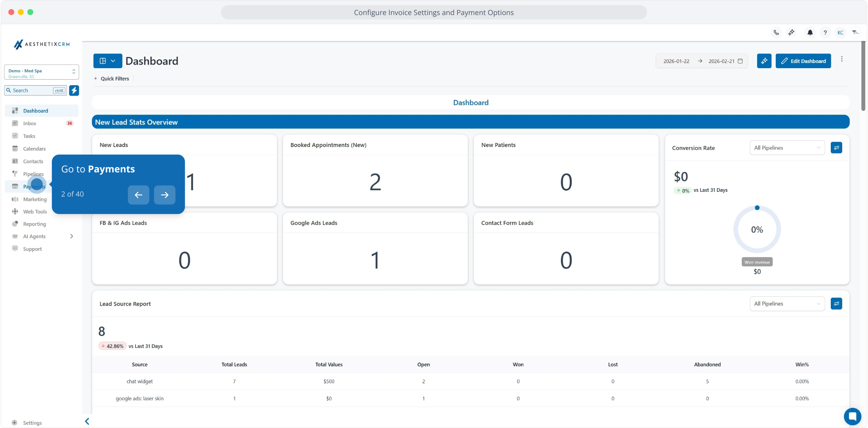This screenshot has height=428, width=868.
Task: Open the chat widget bubble icon
Action: tap(852, 416)
